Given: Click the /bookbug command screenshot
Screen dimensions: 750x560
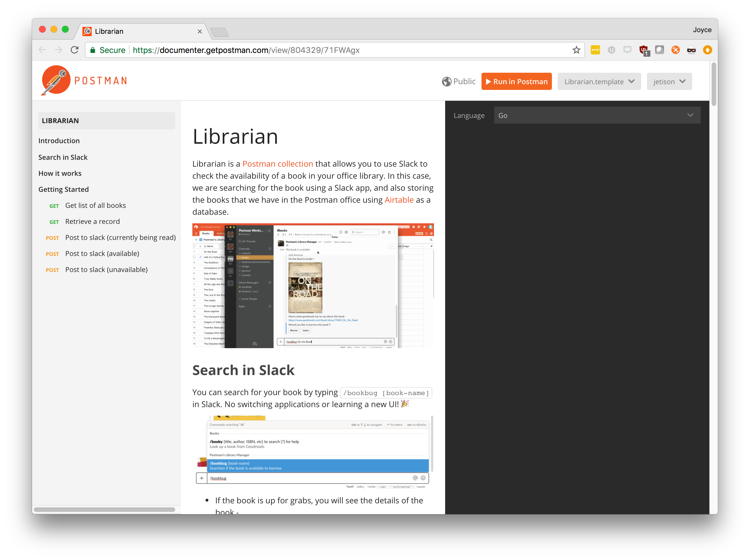Looking at the screenshot, I should pos(313,452).
